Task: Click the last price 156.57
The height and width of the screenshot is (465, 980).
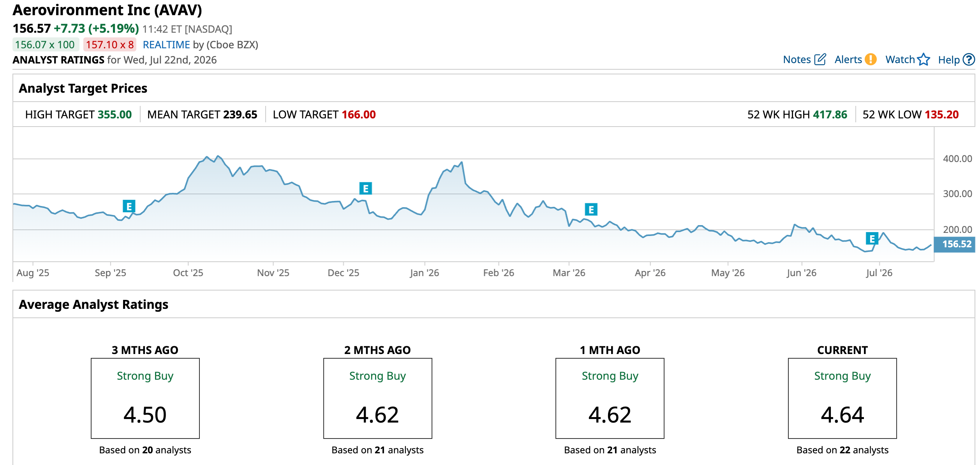Action: click(x=32, y=28)
